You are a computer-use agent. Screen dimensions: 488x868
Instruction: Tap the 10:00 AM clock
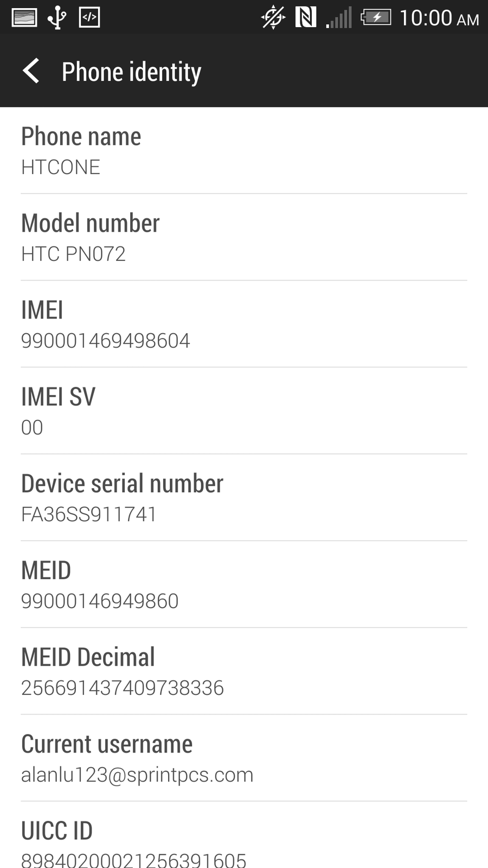pos(439,18)
